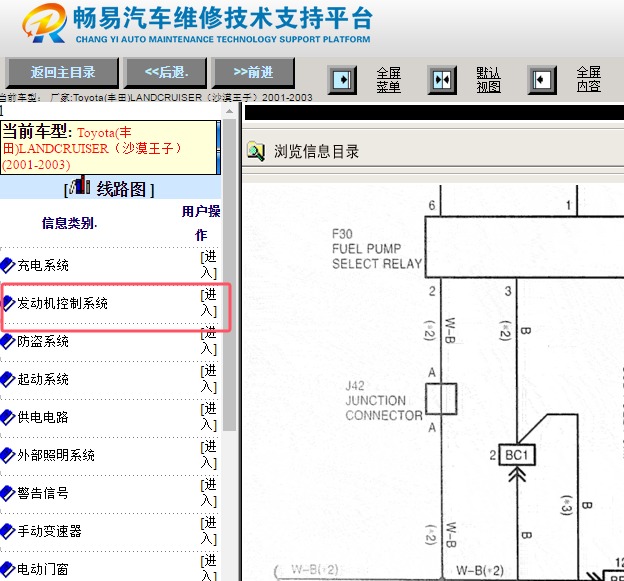Click the left panel vertical scrollbar thumb
Image resolution: width=624 pixels, height=581 pixels.
(x=230, y=275)
